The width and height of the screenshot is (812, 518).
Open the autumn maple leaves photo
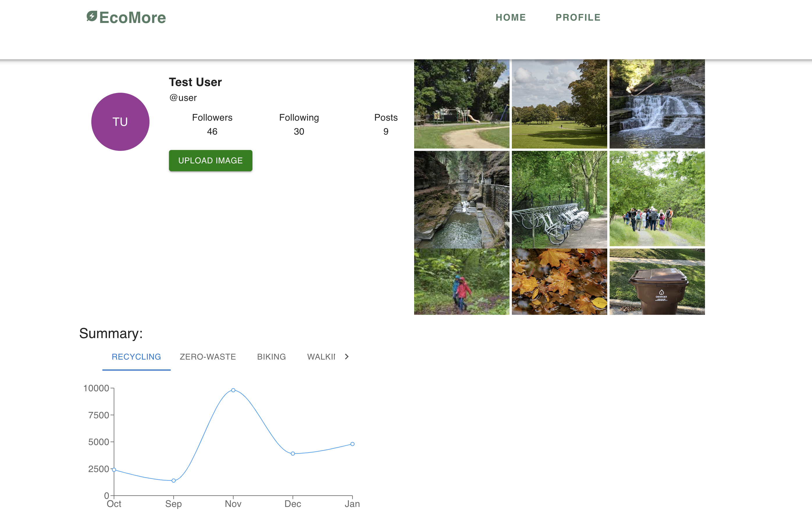click(x=559, y=282)
